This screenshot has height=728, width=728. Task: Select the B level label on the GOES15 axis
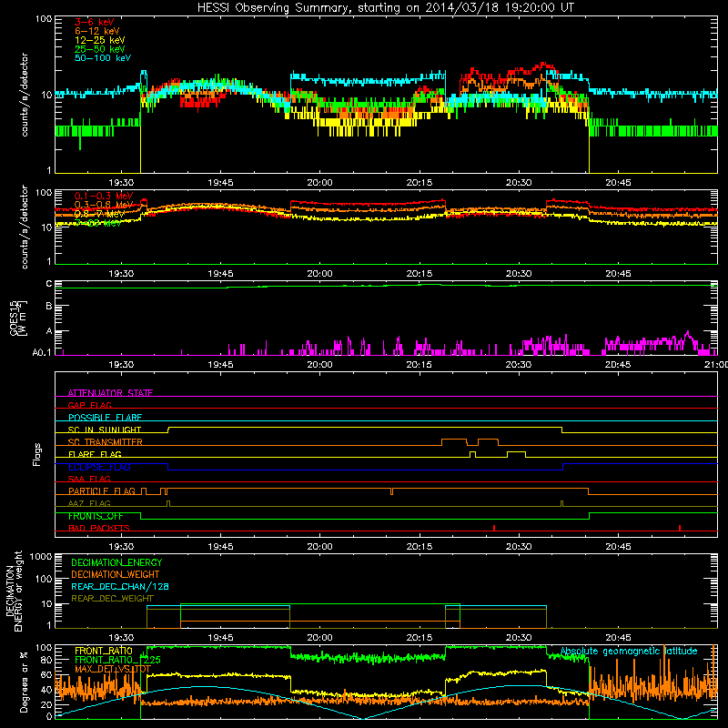[49, 306]
